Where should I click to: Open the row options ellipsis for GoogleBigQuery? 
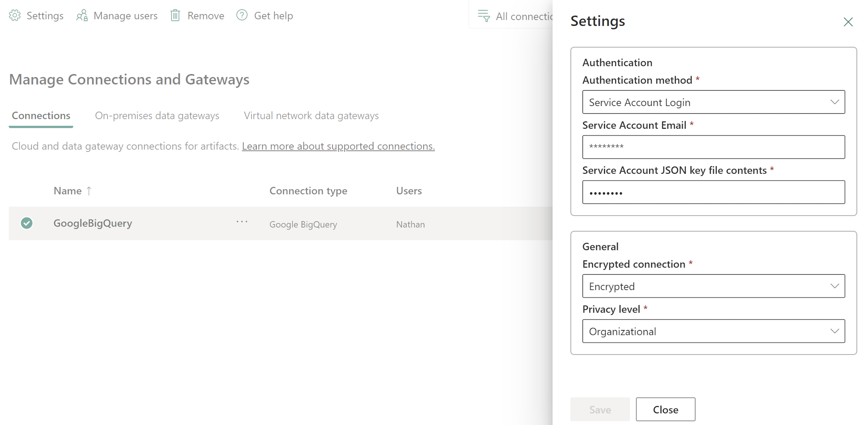(242, 222)
